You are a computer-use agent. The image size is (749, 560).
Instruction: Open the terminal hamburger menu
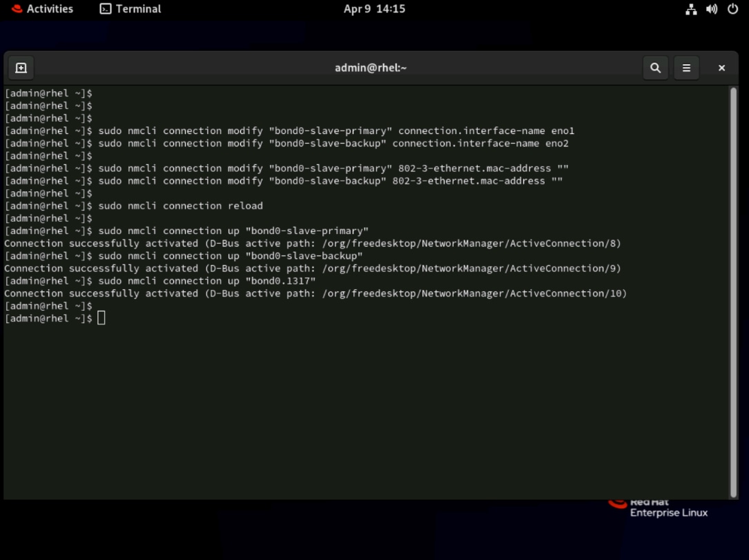coord(686,68)
